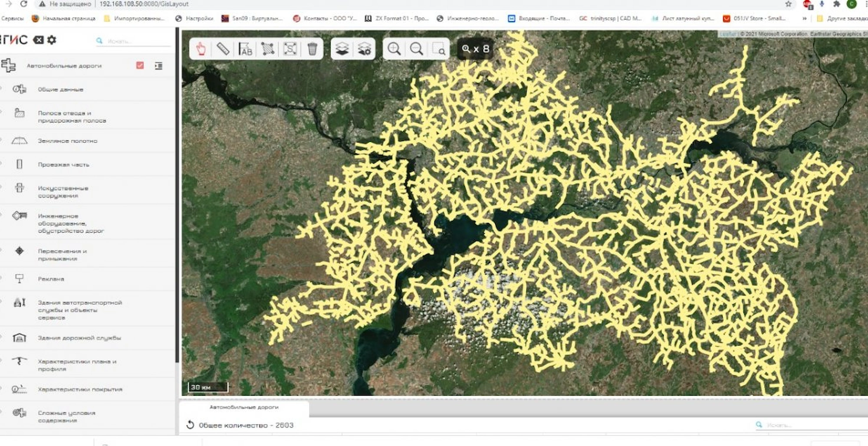Image resolution: width=868 pixels, height=446 pixels.
Task: Activate the ruler measurement tool
Action: pyautogui.click(x=223, y=49)
